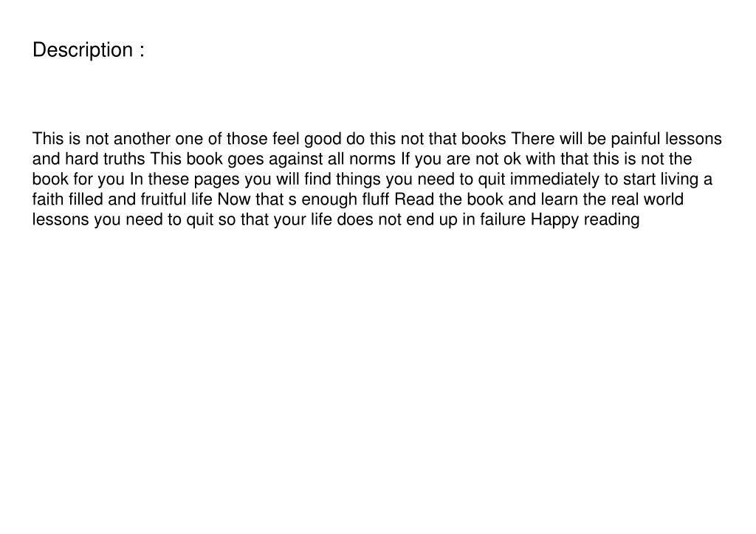
Task: Click the word 'fluff' in the paragraph
Action: pyautogui.click(x=376, y=199)
